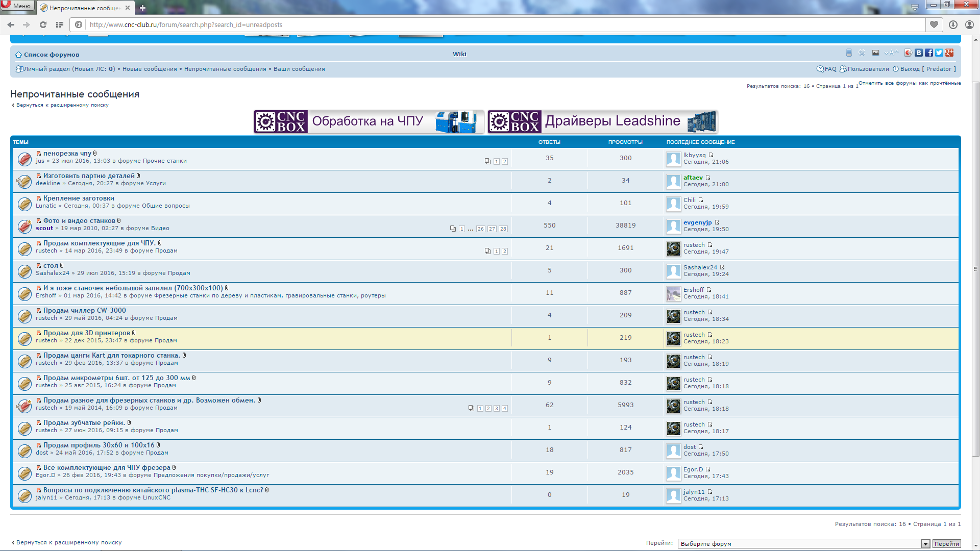Open the Wiki menu link
Viewport: 980px width, 551px height.
tap(459, 54)
